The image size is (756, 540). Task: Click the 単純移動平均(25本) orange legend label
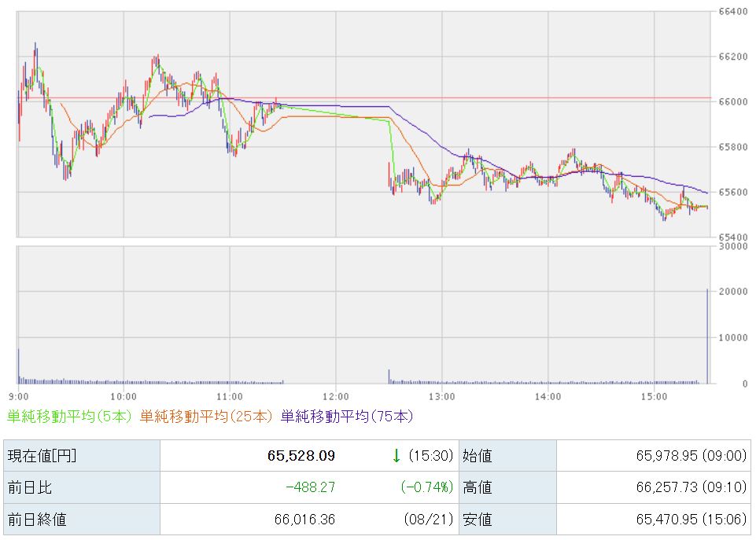[206, 416]
